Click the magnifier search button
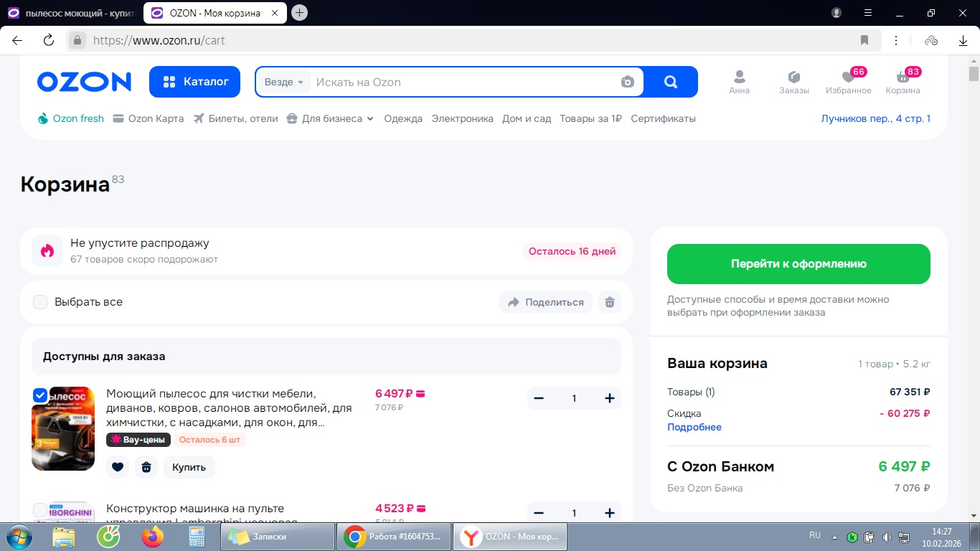 (x=671, y=82)
